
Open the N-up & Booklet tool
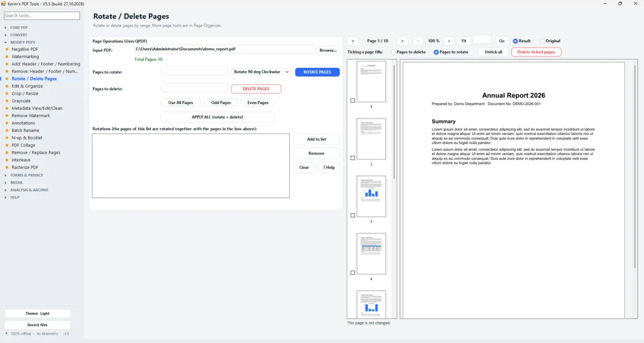tap(27, 138)
